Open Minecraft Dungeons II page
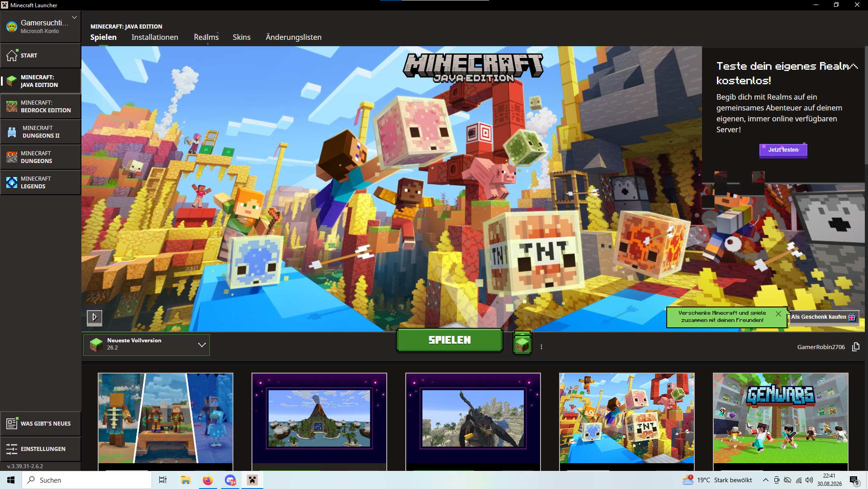 [40, 132]
